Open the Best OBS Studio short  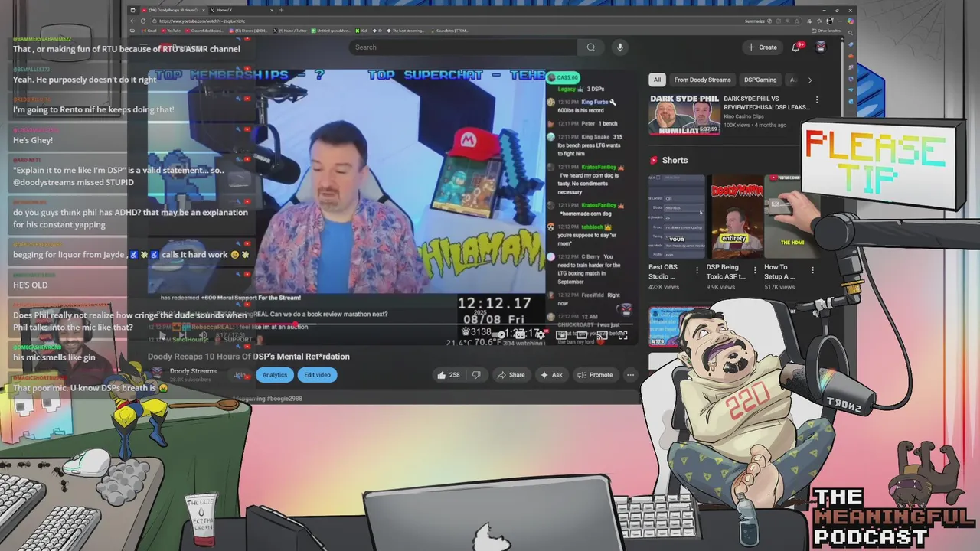click(x=677, y=217)
